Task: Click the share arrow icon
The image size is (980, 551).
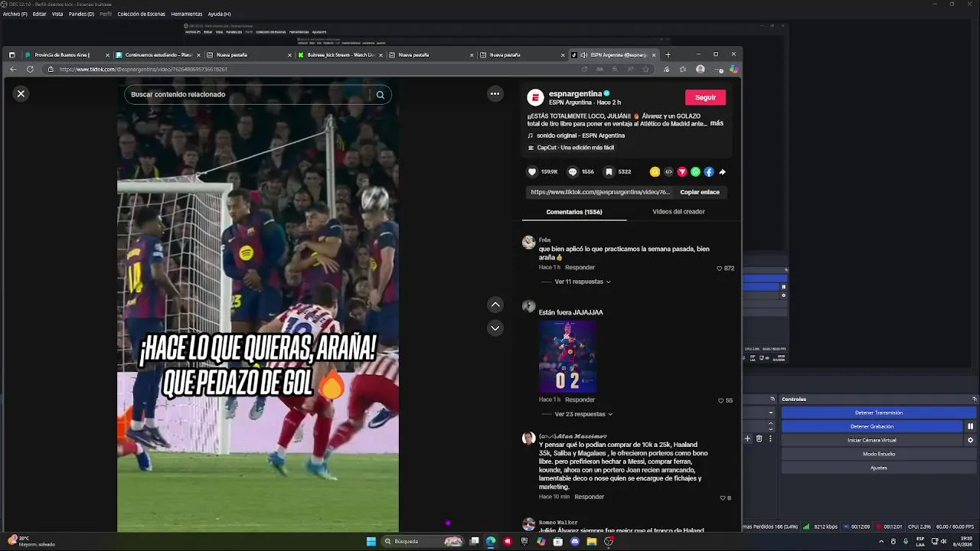Action: (x=722, y=172)
